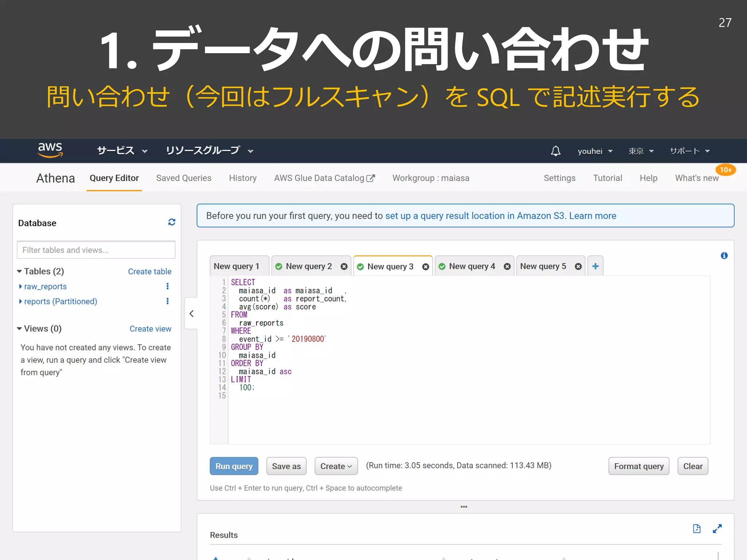Click the reports (Partitioned) table name
This screenshot has width=747, height=560.
(x=61, y=302)
